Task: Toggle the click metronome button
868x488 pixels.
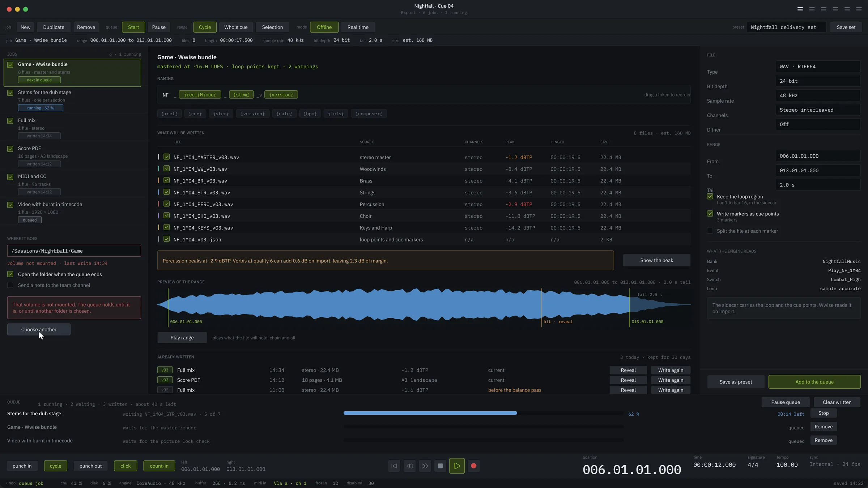Action: [x=125, y=466]
